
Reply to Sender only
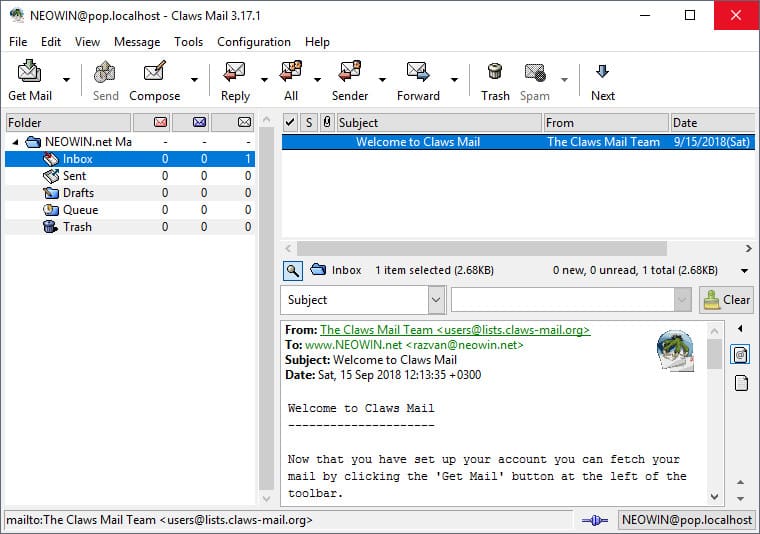pos(349,72)
